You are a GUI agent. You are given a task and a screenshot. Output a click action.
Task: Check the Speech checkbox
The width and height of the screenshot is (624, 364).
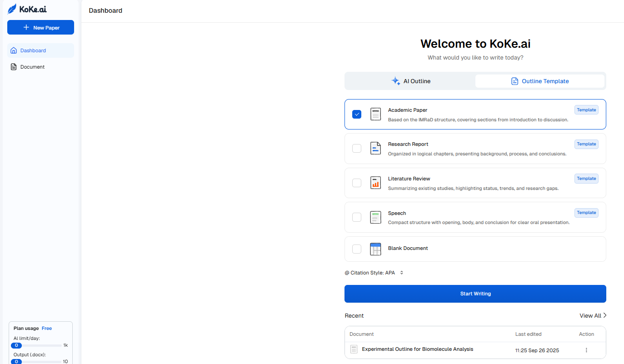point(357,217)
